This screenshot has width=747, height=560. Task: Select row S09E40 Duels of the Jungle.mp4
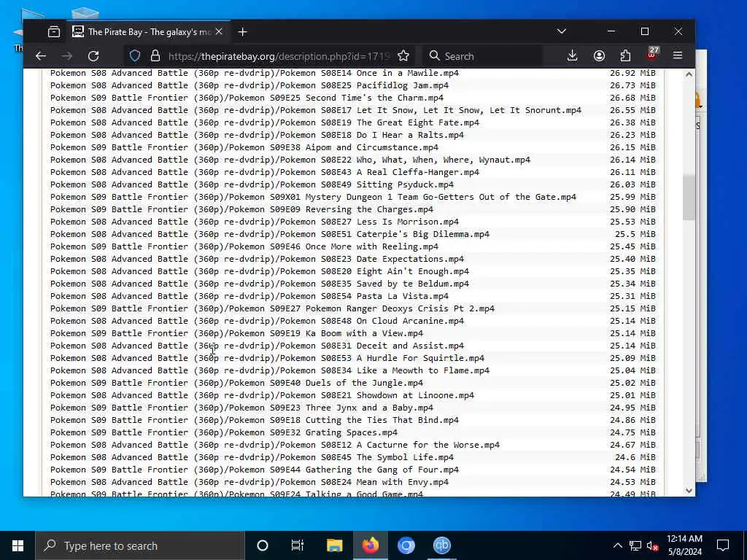(352, 382)
